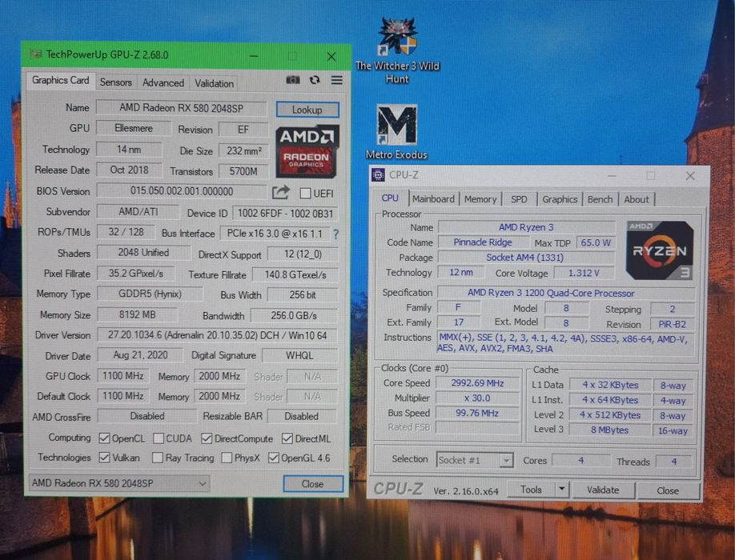Click the Tools button in CPU-Z
The width and height of the screenshot is (735, 560).
[x=531, y=490]
